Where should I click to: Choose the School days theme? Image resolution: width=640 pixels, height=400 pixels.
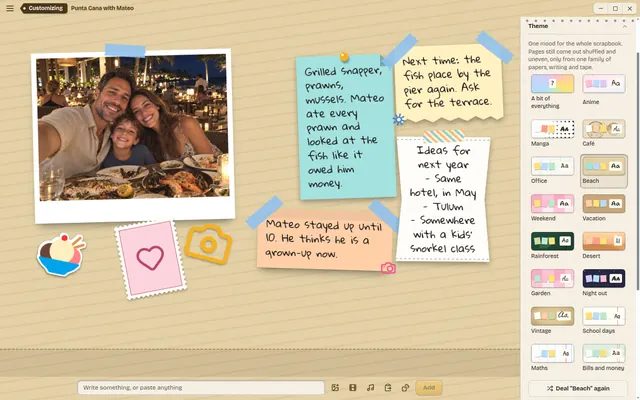pyautogui.click(x=604, y=320)
